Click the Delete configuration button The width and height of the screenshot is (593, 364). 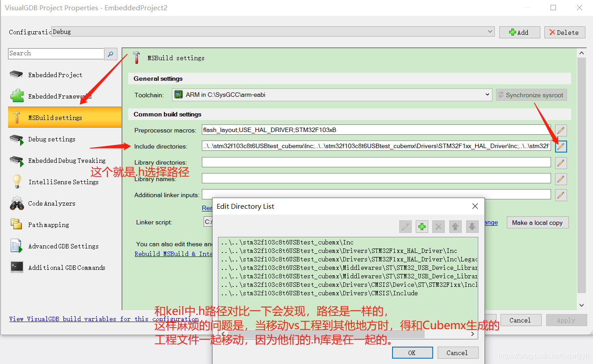click(x=564, y=33)
